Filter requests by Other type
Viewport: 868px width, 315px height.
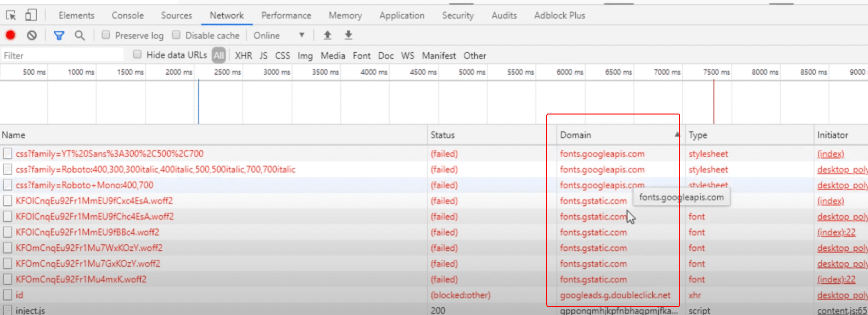click(475, 56)
